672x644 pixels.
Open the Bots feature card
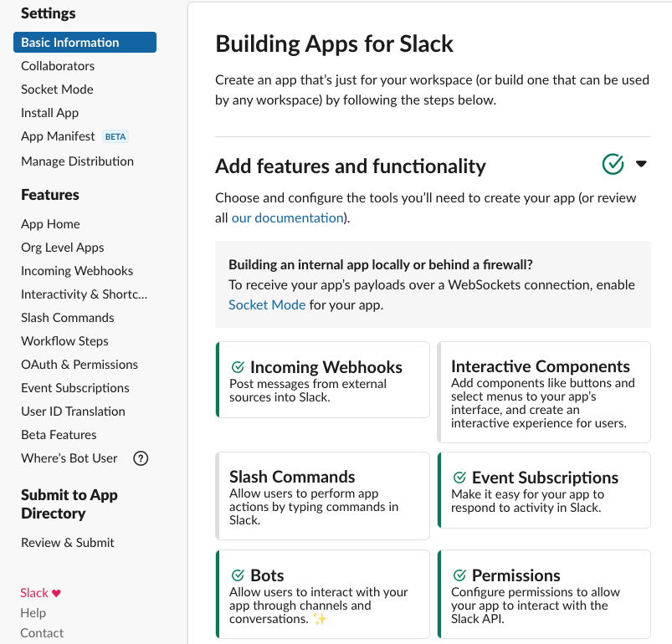click(x=323, y=595)
